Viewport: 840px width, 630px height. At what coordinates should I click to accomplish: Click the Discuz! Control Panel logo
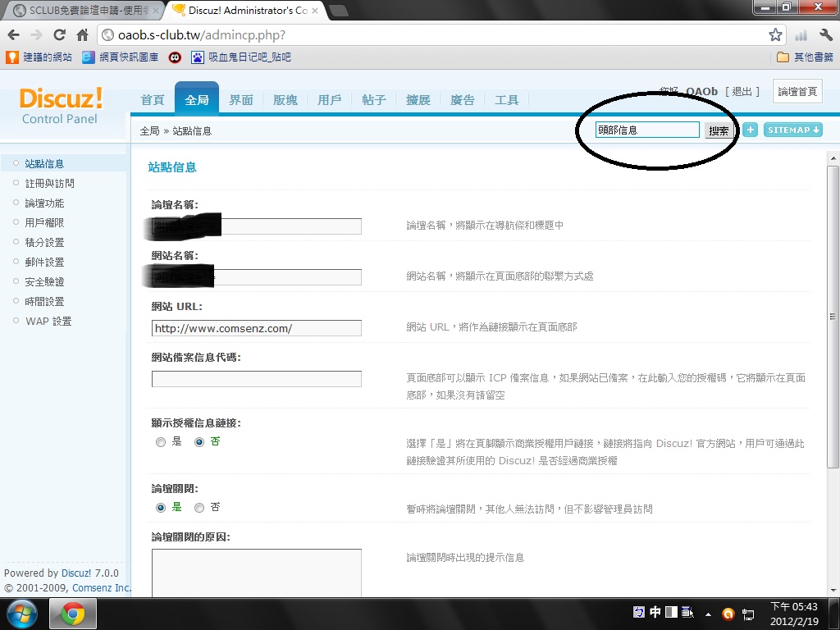[x=61, y=106]
